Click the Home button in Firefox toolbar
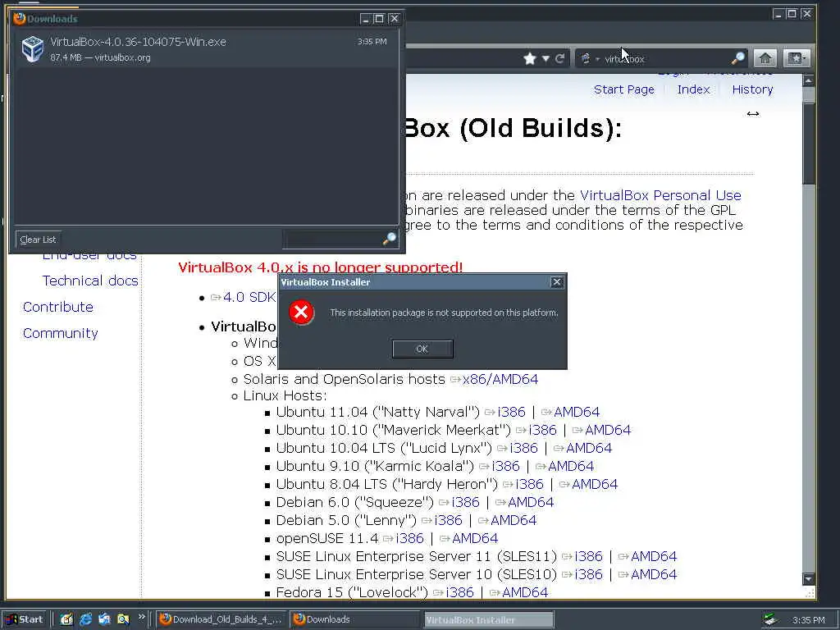 [x=765, y=58]
